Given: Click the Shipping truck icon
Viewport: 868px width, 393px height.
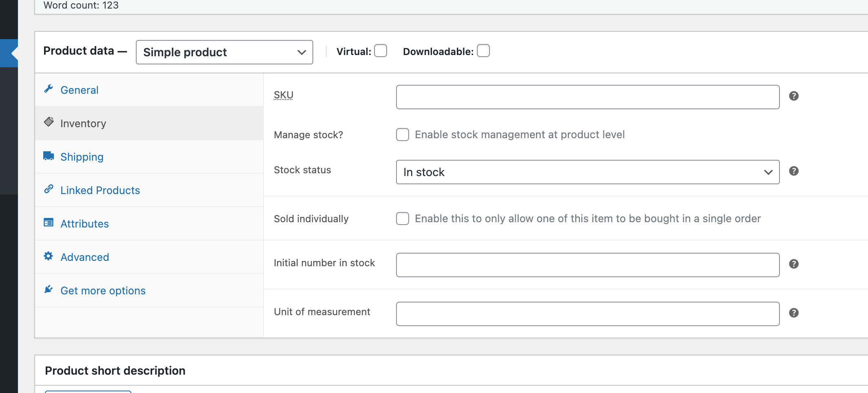Looking at the screenshot, I should pos(49,156).
